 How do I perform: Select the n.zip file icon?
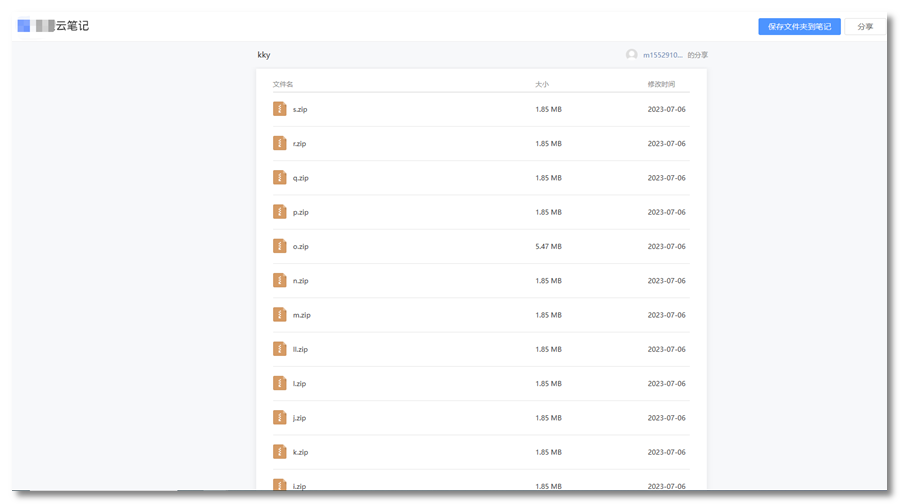[280, 281]
